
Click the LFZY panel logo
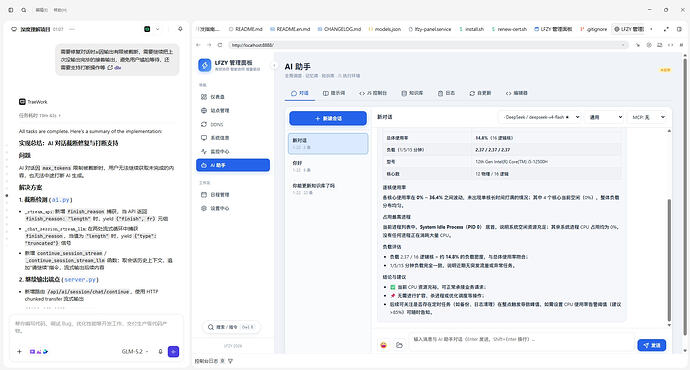point(205,65)
